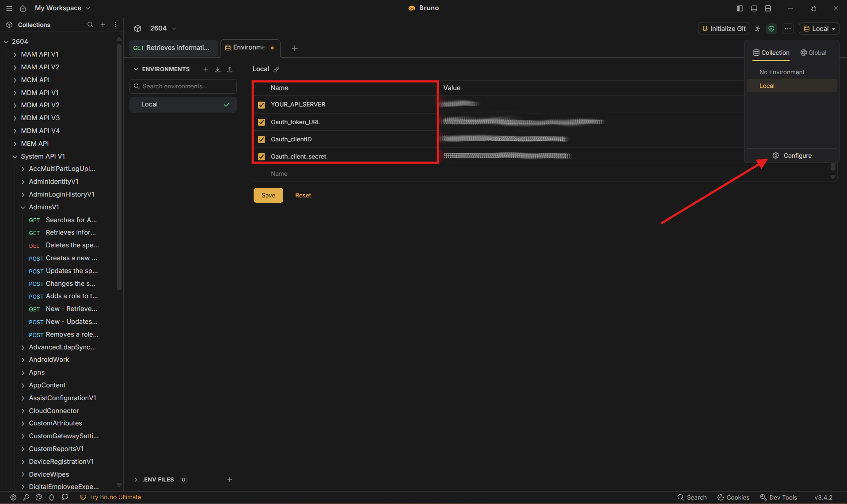The image size is (847, 504).
Task: Open the My Workspace dropdown
Action: (62, 8)
